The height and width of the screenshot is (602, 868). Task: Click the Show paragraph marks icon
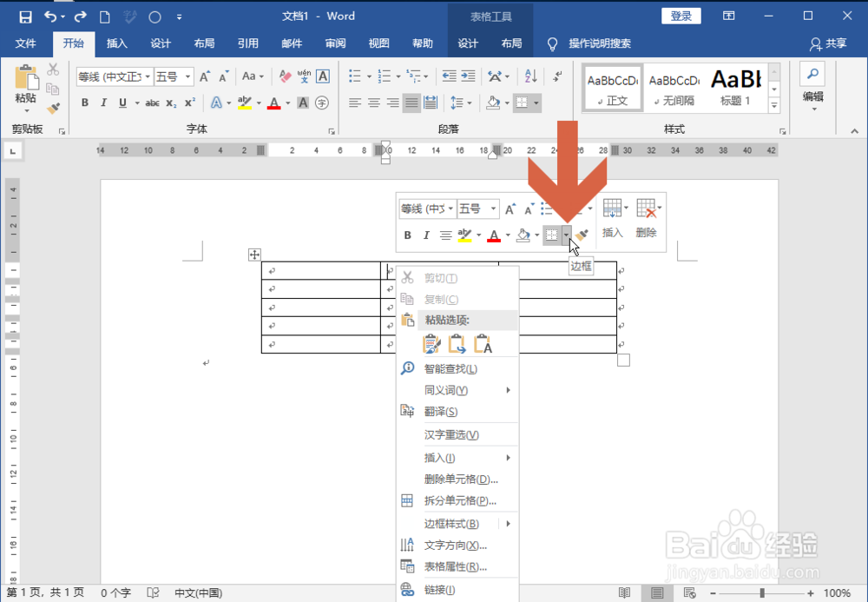click(x=558, y=76)
